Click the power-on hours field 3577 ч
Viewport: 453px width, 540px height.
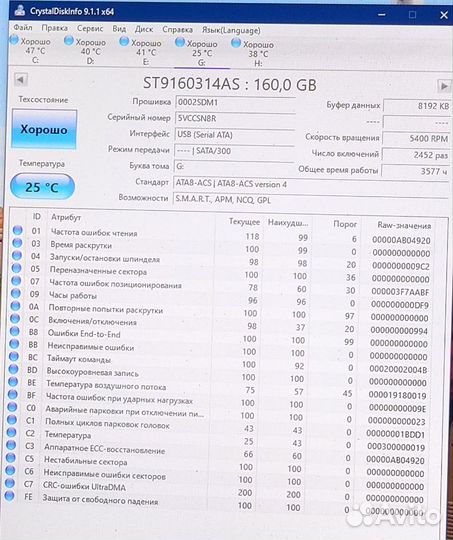pos(415,171)
